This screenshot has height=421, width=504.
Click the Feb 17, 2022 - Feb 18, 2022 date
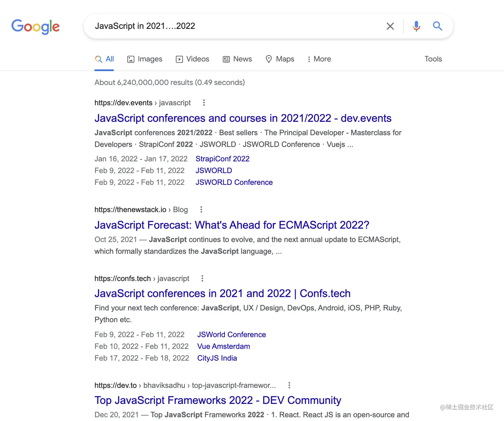click(142, 358)
